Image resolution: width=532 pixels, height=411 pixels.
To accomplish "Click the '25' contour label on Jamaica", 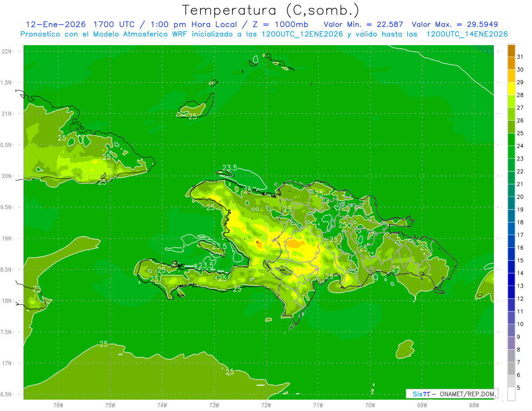I will pos(37,289).
